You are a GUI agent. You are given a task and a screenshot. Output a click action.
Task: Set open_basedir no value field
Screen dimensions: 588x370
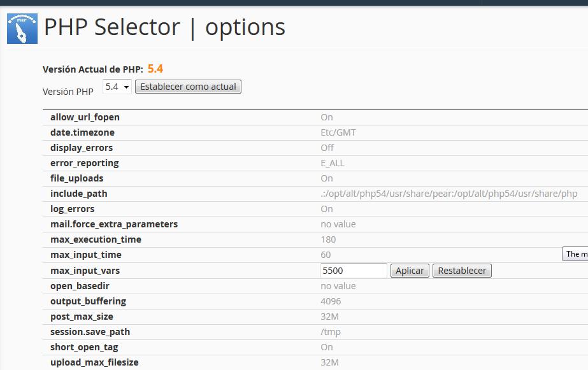pos(338,286)
